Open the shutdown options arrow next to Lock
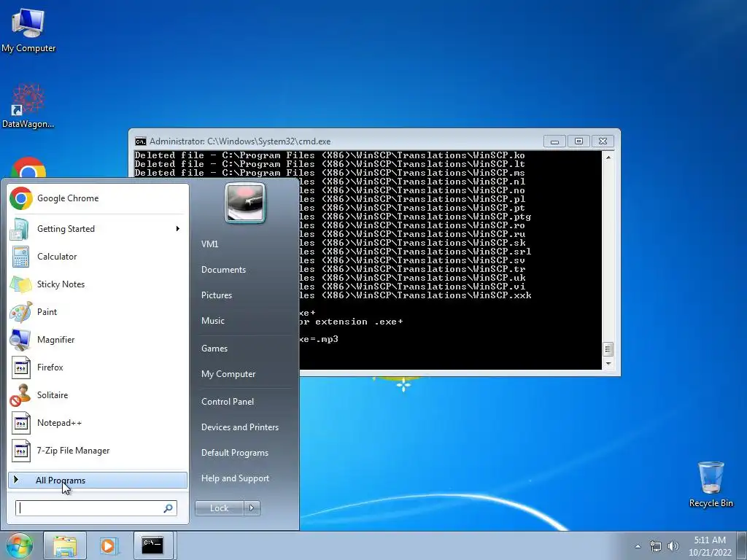Image resolution: width=747 pixels, height=560 pixels. click(x=252, y=508)
